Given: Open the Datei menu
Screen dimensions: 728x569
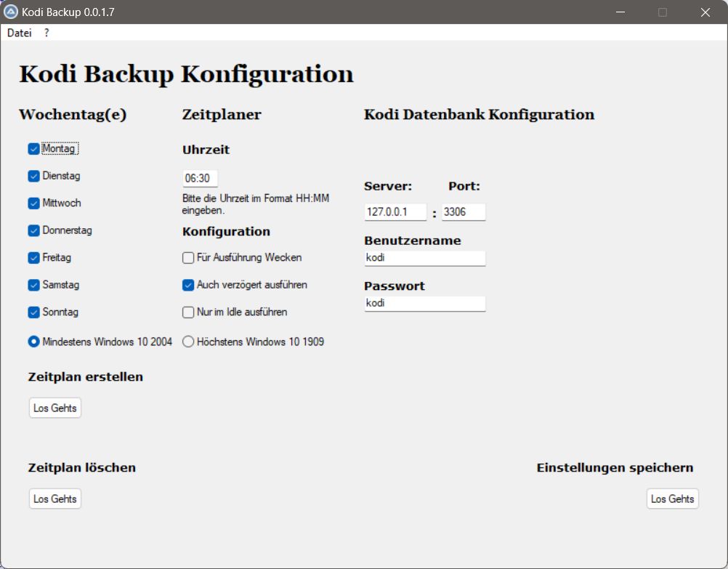Looking at the screenshot, I should tap(20, 33).
